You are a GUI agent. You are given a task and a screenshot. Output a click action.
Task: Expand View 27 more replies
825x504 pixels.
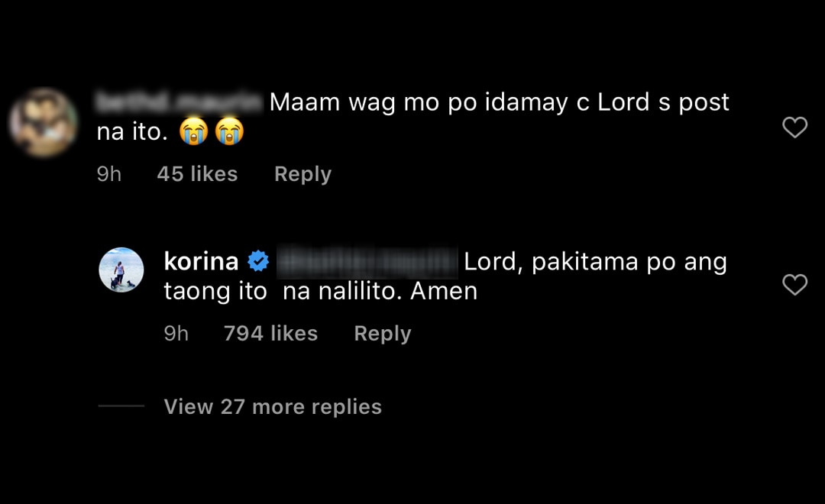(x=273, y=407)
